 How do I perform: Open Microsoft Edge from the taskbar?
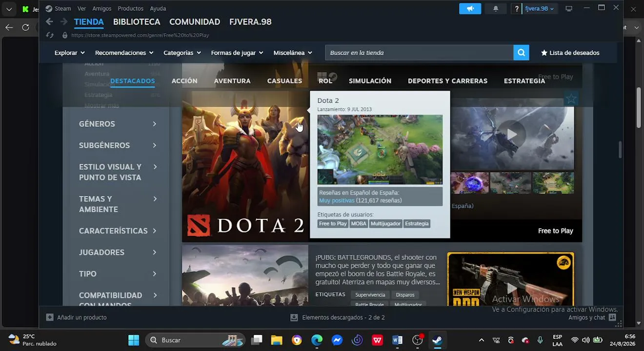317,340
